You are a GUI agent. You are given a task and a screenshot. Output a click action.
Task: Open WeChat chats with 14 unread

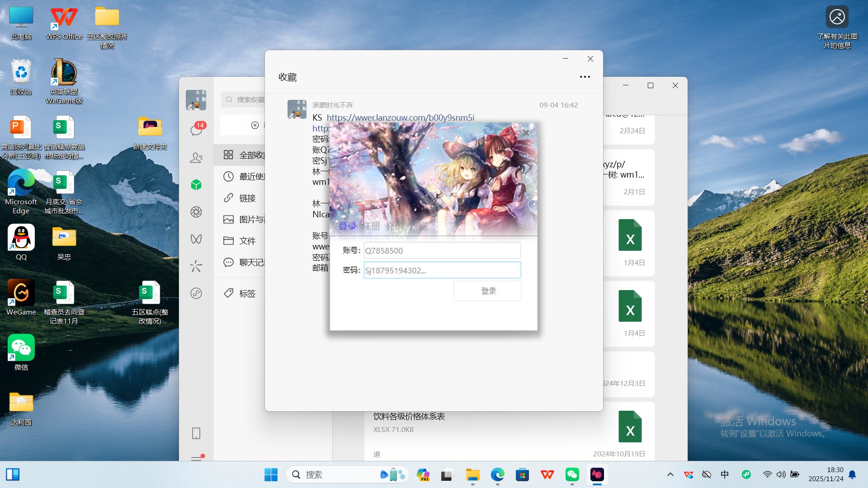[196, 130]
